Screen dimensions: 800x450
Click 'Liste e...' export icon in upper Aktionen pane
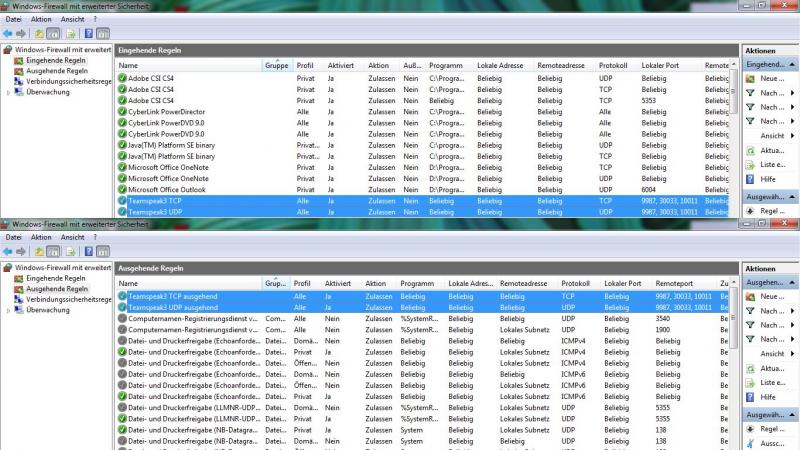click(751, 164)
